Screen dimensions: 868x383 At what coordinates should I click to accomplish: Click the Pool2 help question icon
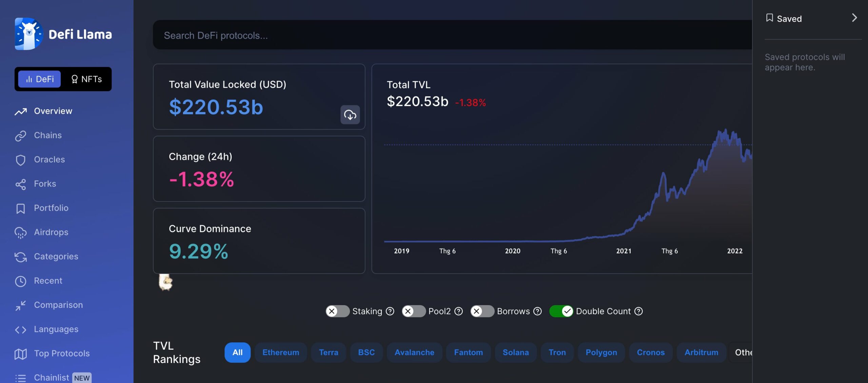[x=458, y=311]
